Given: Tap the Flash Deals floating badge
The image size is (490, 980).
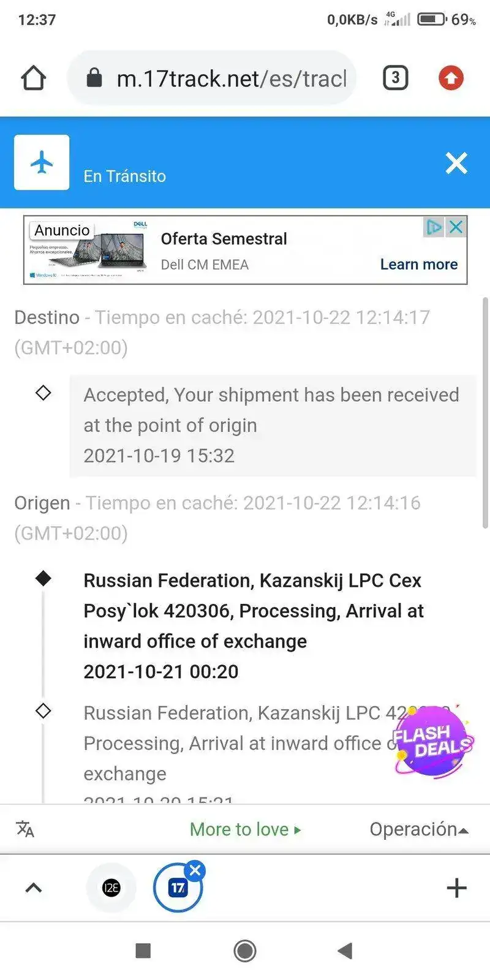Looking at the screenshot, I should (x=432, y=741).
